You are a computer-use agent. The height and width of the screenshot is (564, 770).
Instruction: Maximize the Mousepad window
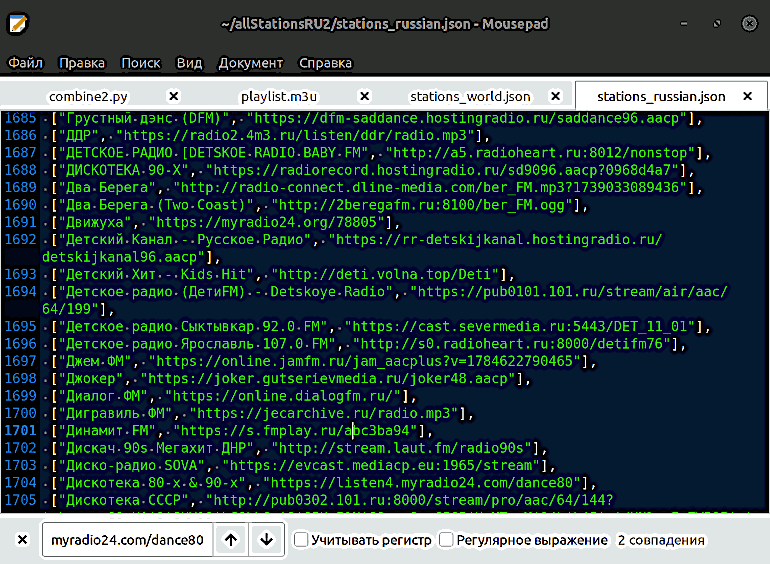click(717, 24)
